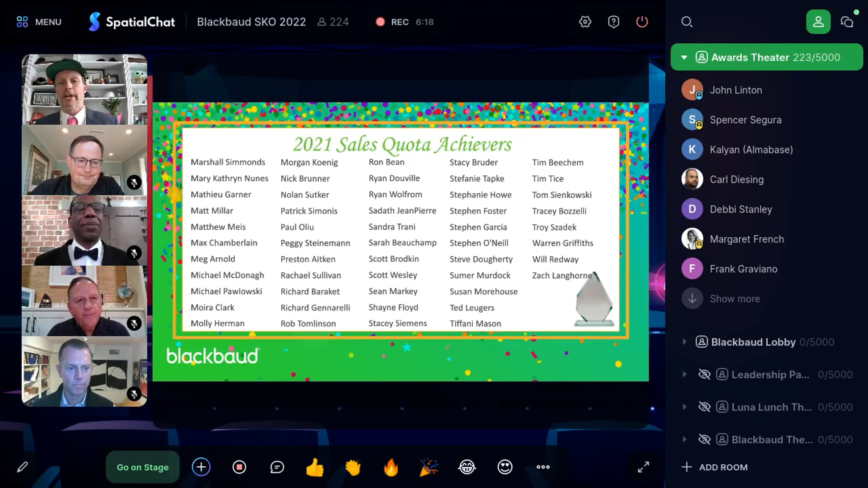Viewport: 868px width, 488px height.
Task: Send the party popper reaction
Action: click(429, 467)
